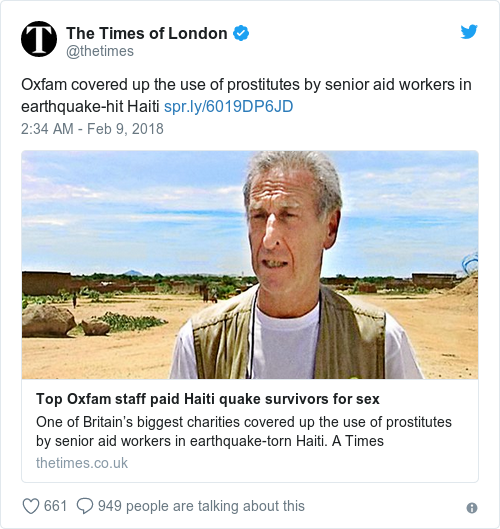The image size is (500, 529).
Task: Open the spr.ly/6019DP6JD link
Action: point(228,106)
